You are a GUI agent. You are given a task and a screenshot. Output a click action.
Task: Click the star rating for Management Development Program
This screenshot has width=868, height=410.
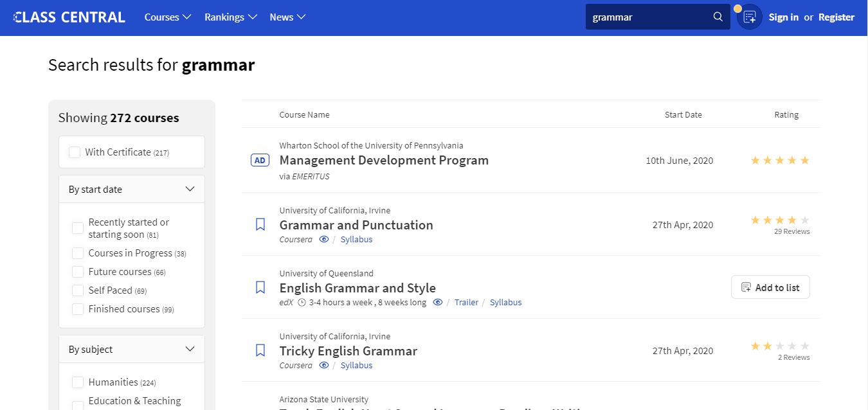click(780, 161)
